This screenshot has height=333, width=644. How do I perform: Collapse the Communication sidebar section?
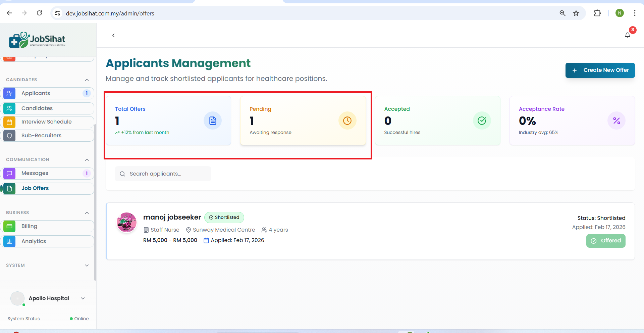87,160
